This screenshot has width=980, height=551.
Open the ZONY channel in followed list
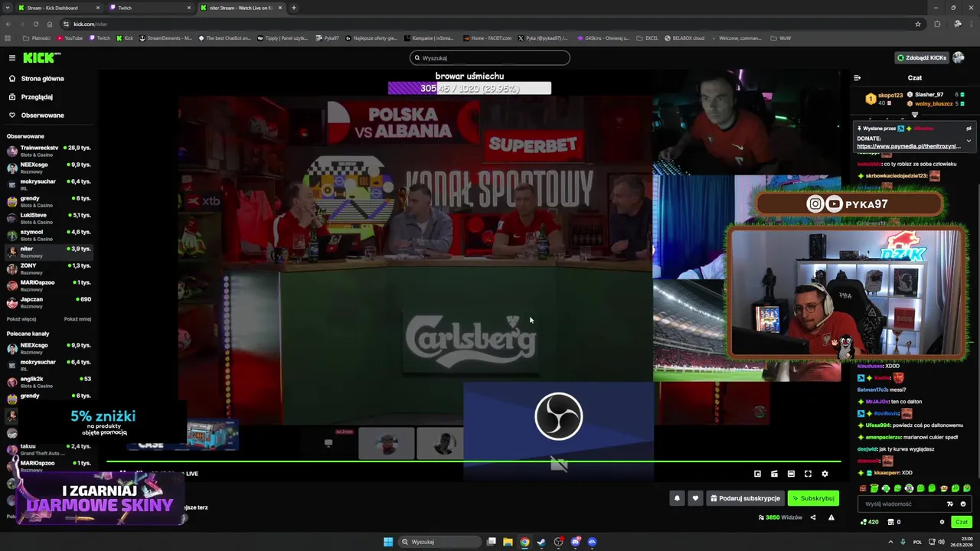(x=49, y=269)
